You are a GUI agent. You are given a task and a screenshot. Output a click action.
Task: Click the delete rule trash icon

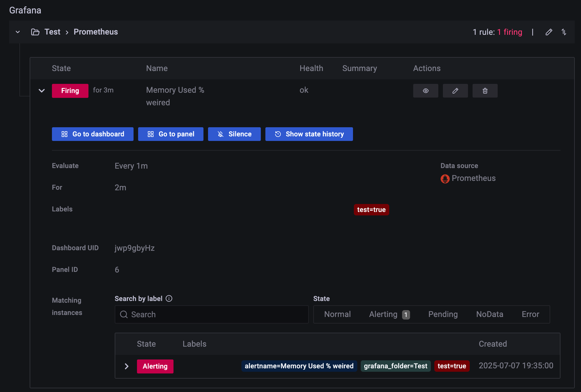tap(485, 91)
